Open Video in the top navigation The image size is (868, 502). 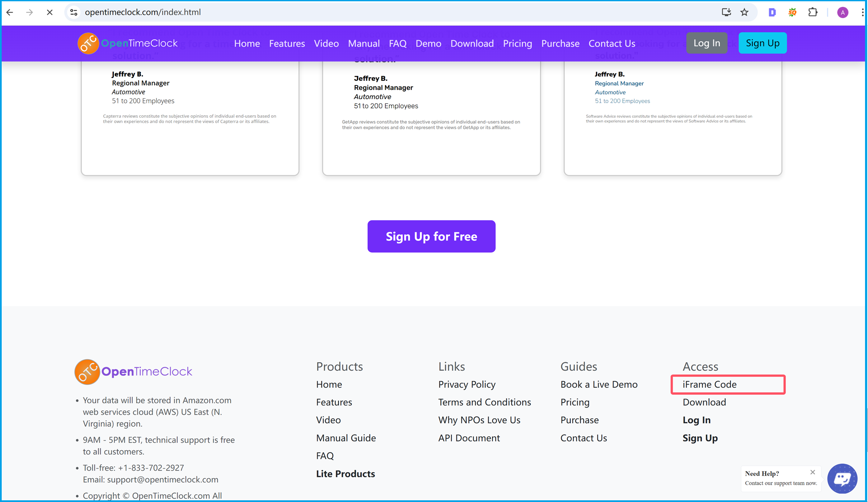[x=326, y=43]
